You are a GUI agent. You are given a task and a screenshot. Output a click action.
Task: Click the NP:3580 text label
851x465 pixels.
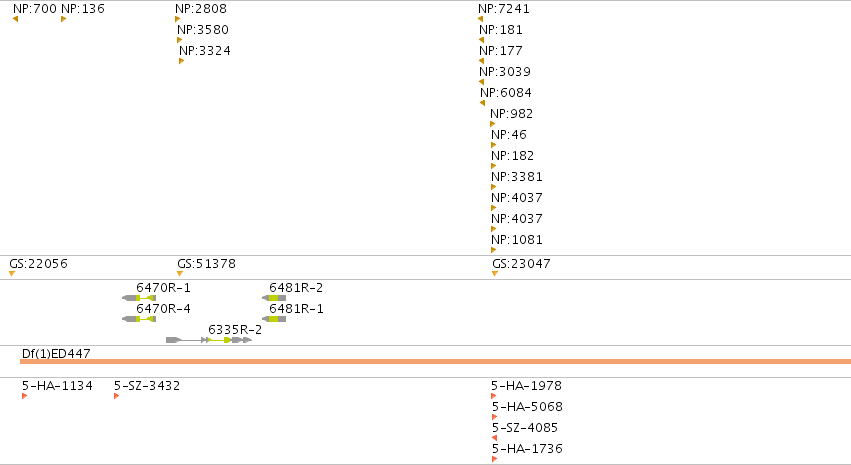click(x=203, y=30)
